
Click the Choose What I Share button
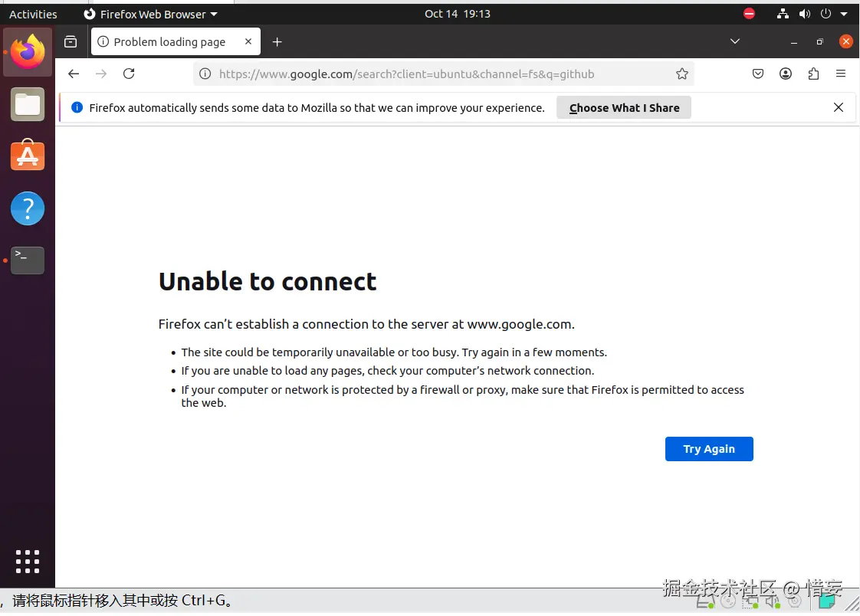pyautogui.click(x=624, y=107)
